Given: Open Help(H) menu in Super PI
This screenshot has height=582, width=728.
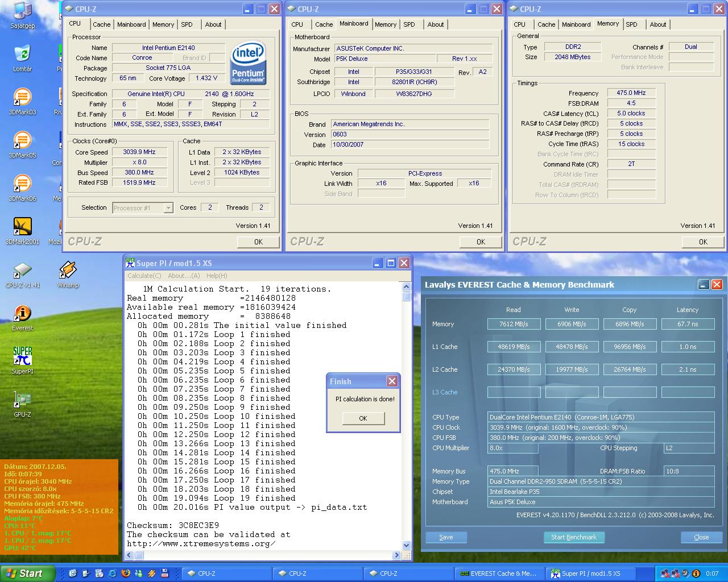Looking at the screenshot, I should [217, 276].
